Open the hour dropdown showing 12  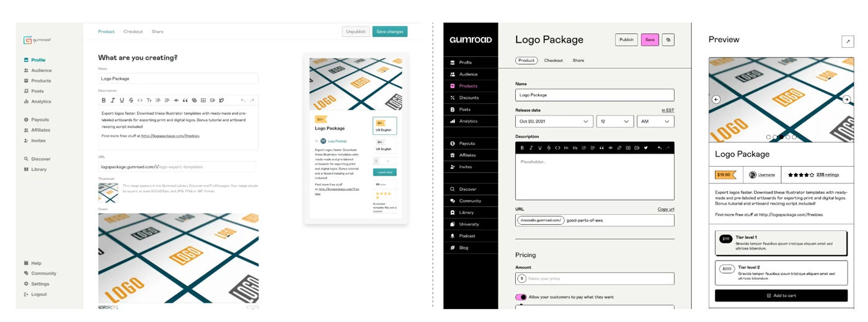pos(615,121)
